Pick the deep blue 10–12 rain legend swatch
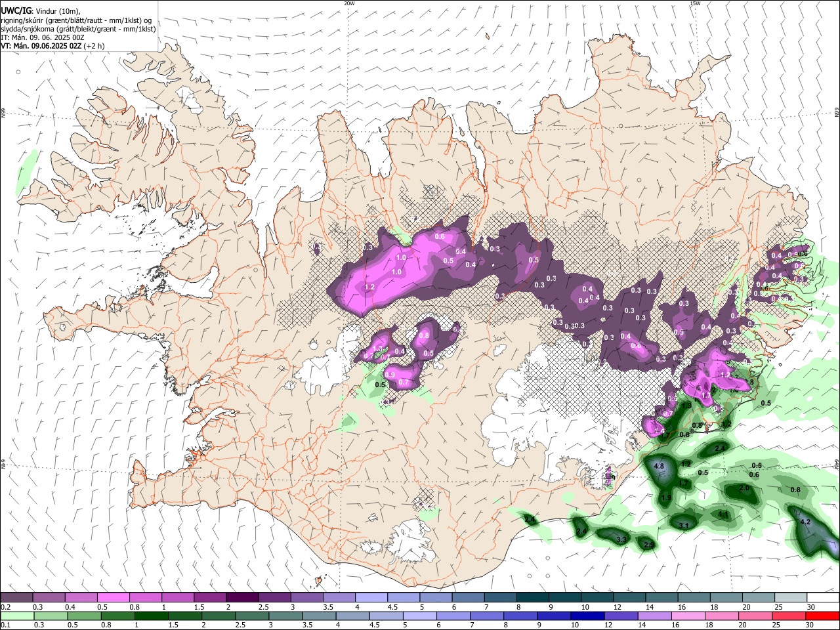840x630 pixels. (587, 616)
